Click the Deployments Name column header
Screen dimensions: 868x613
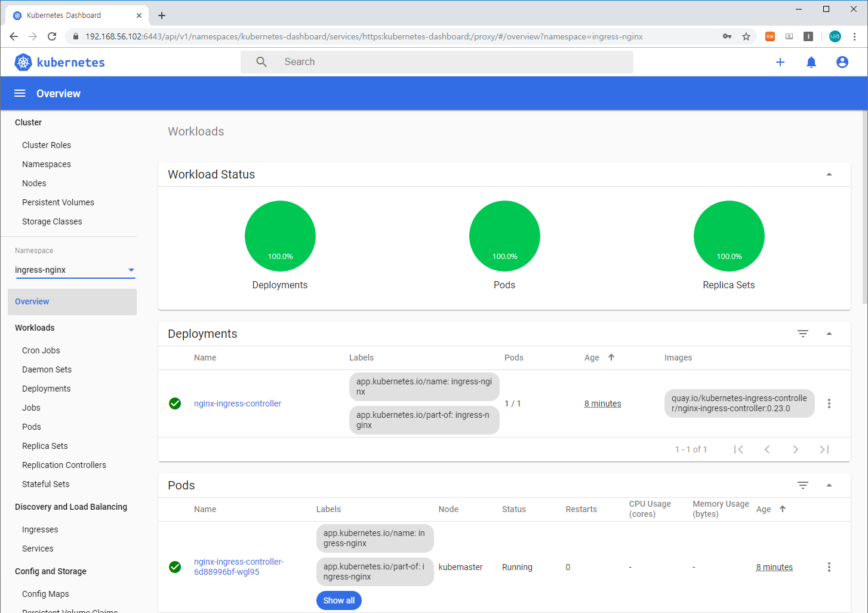tap(205, 358)
